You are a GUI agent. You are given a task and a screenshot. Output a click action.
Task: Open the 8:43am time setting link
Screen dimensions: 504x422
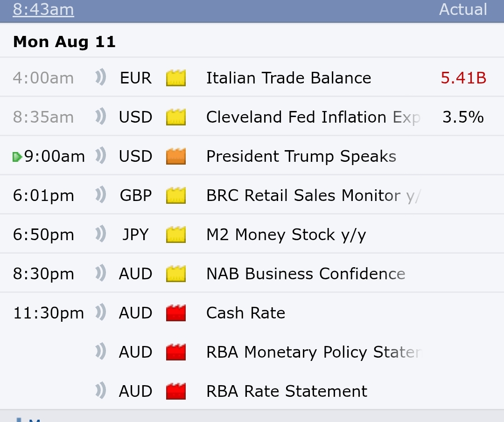(x=43, y=9)
